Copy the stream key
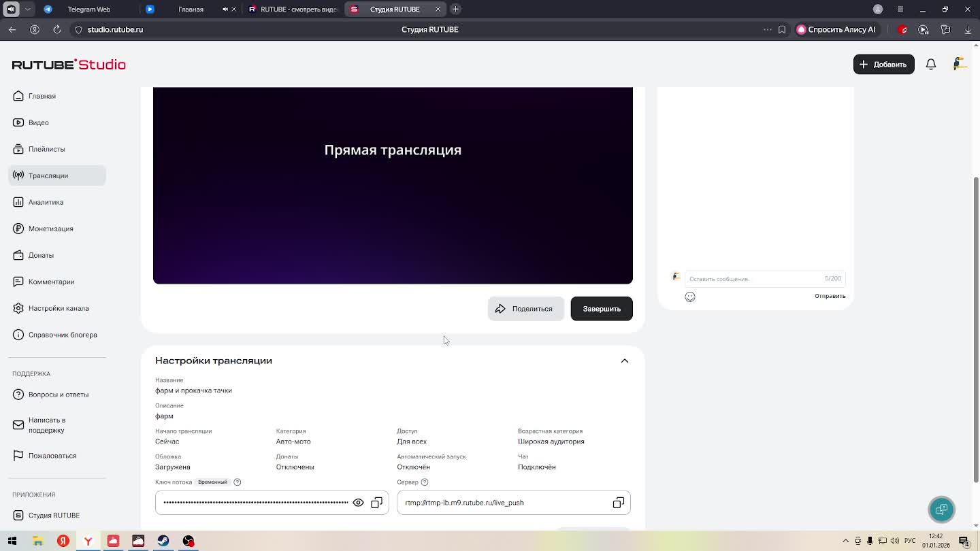Image resolution: width=980 pixels, height=551 pixels. 376,503
